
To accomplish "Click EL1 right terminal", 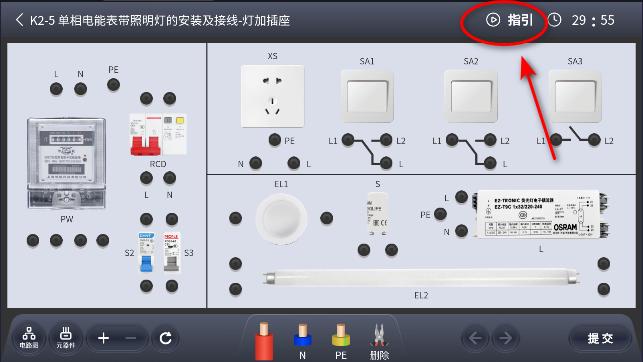I will tap(326, 218).
